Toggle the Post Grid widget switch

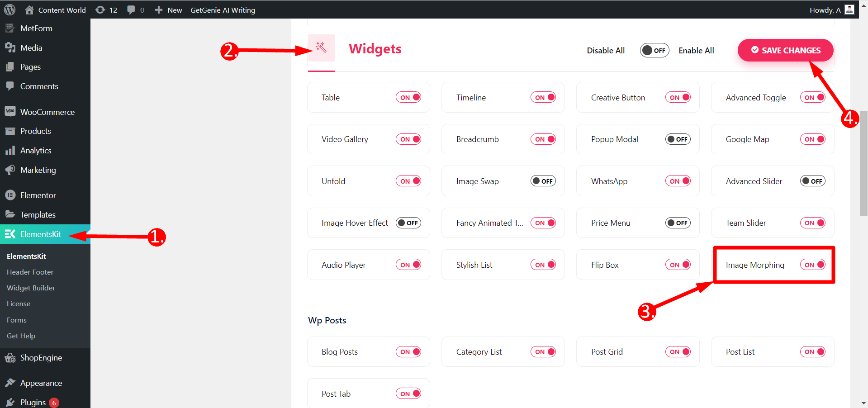pos(678,351)
